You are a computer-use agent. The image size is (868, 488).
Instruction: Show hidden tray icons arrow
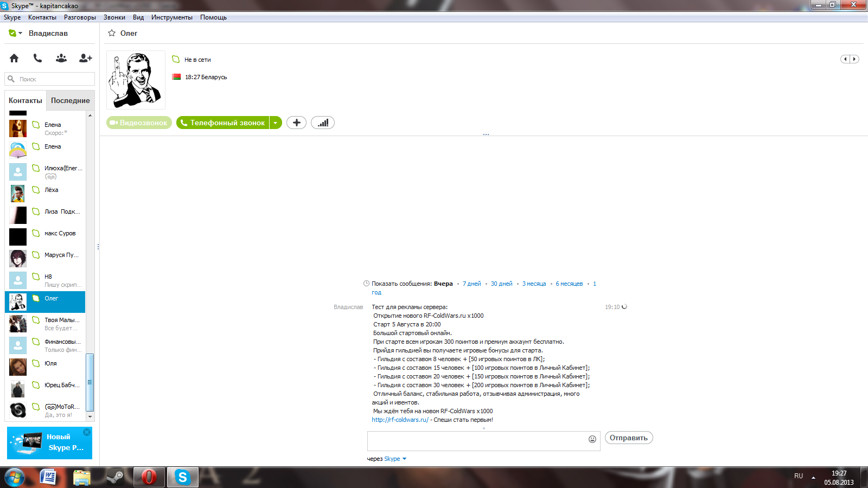813,477
